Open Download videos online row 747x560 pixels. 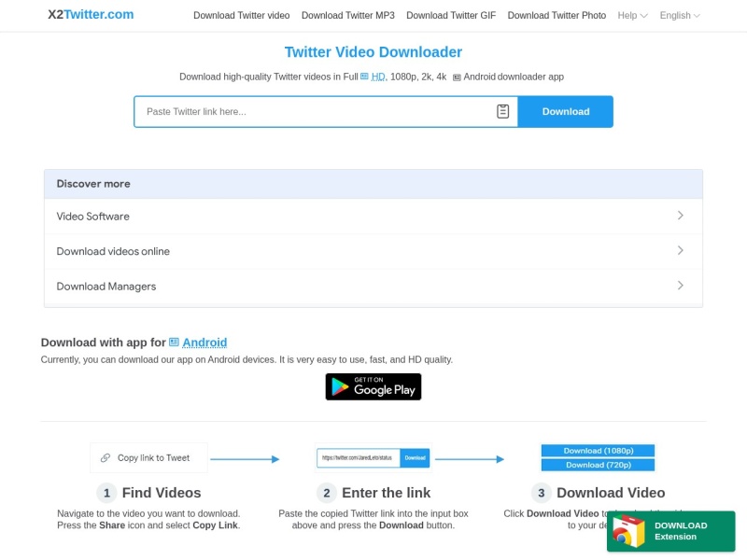(x=373, y=251)
